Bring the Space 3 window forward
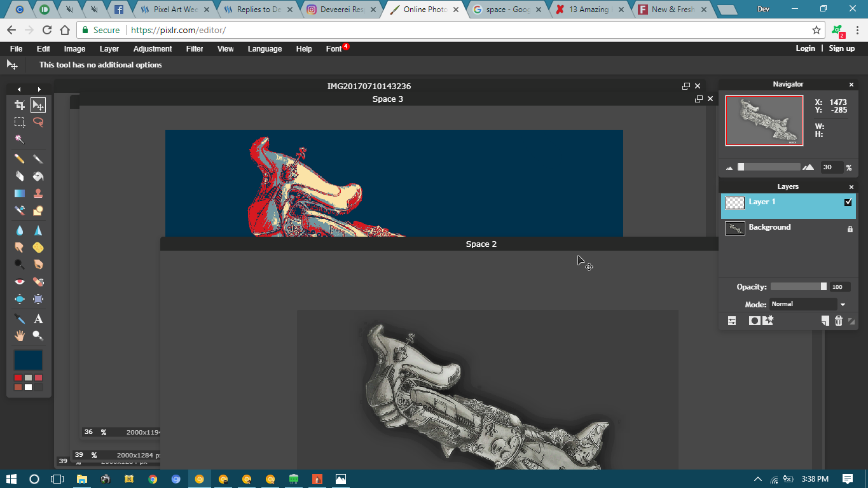The height and width of the screenshot is (488, 868). 388,99
